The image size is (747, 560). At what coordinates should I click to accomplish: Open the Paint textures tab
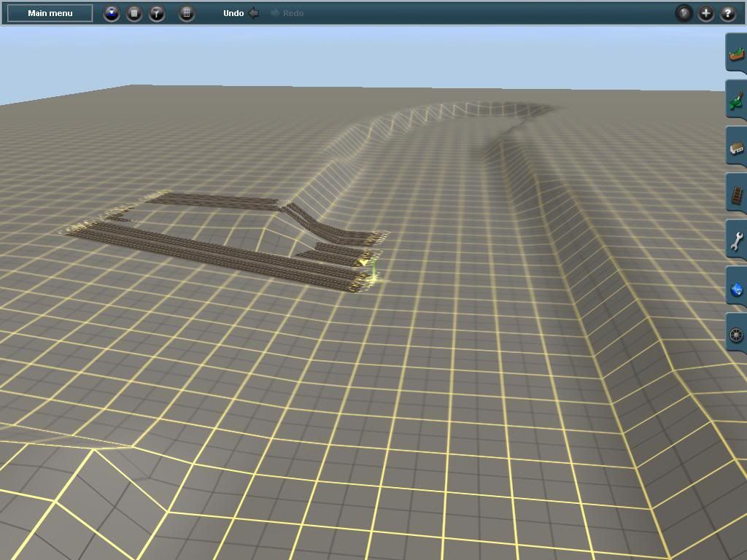click(737, 100)
